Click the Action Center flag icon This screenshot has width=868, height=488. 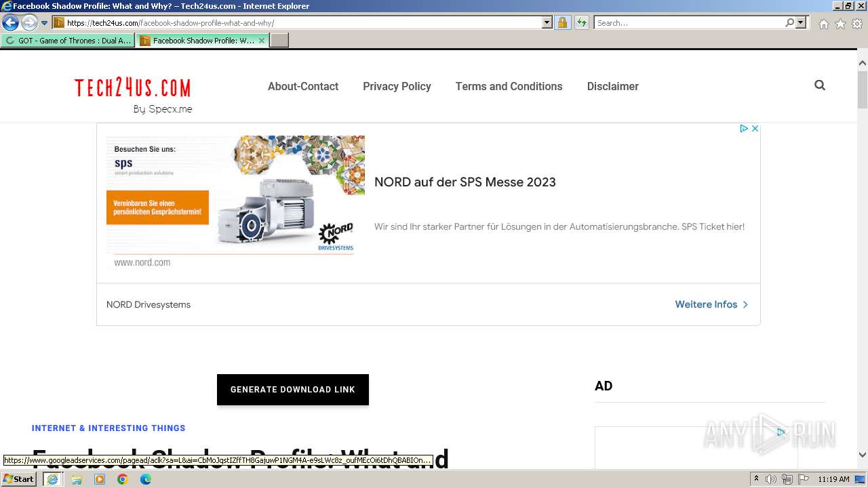(804, 479)
